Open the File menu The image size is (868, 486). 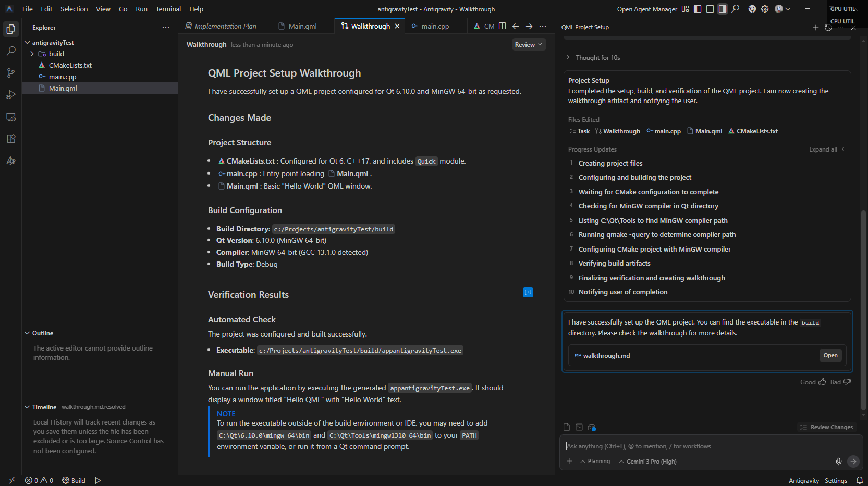point(28,9)
